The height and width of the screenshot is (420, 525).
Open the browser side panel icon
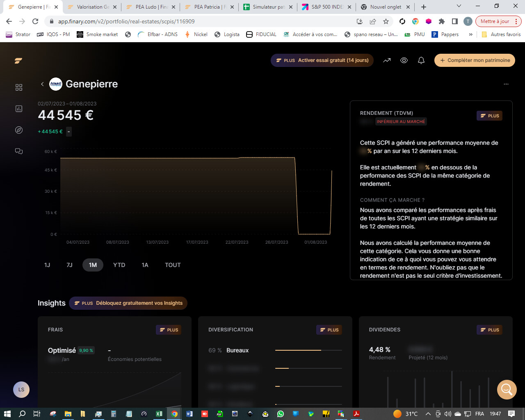pos(455,21)
